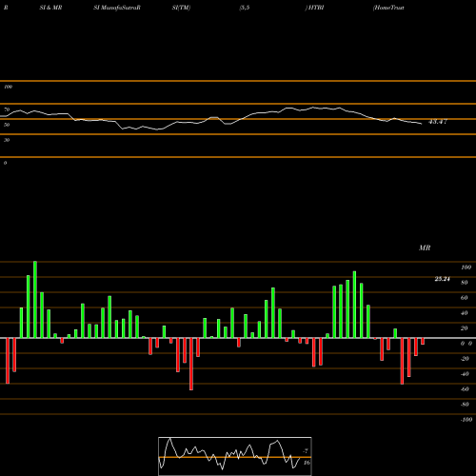This screenshot has height=476, width=476.
Task: Click the 25.24 MR value label
Action: 442,279
